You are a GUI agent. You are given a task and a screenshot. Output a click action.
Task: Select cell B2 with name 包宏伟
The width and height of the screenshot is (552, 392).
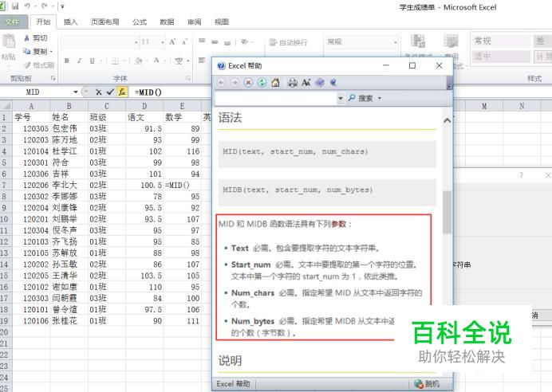69,128
